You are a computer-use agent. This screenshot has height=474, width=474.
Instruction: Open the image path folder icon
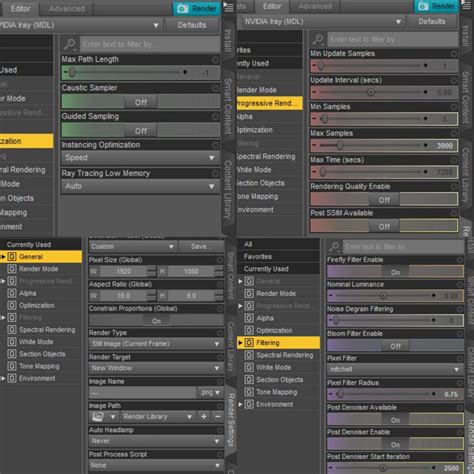click(98, 416)
